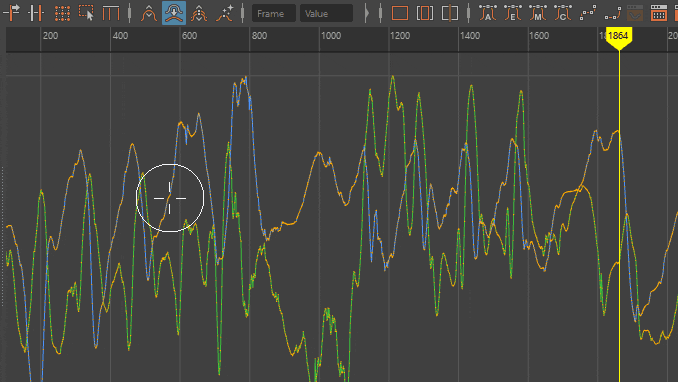Click the Frame All button
678x382 pixels.
click(x=400, y=13)
